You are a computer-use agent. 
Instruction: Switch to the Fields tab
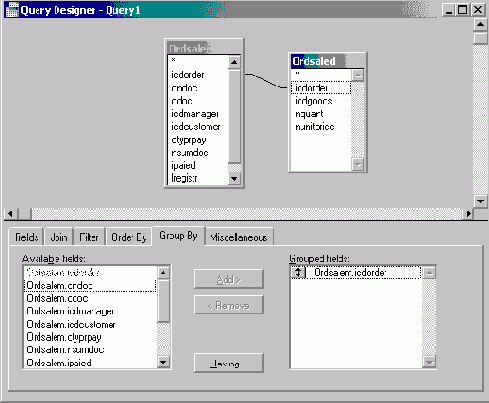pos(26,237)
